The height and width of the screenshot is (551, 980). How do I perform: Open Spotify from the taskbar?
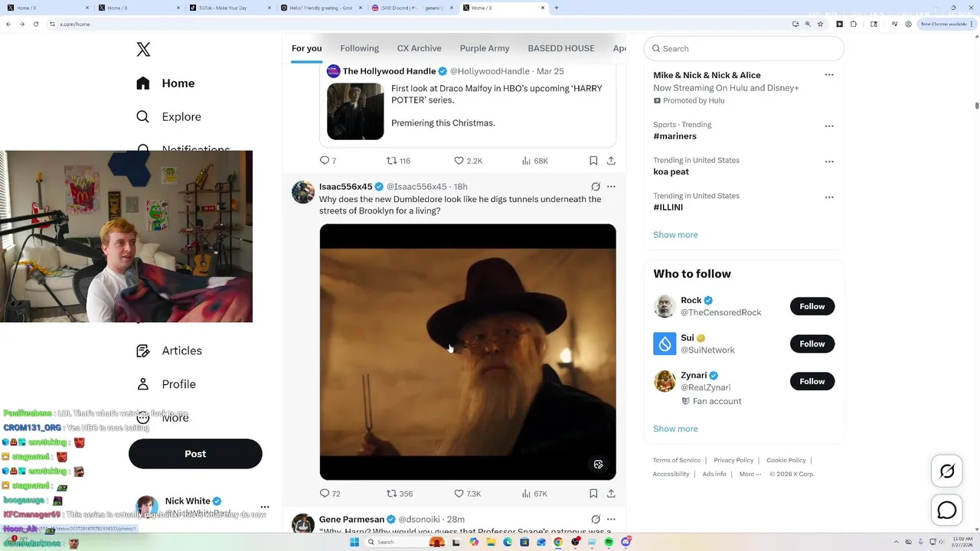click(x=609, y=542)
